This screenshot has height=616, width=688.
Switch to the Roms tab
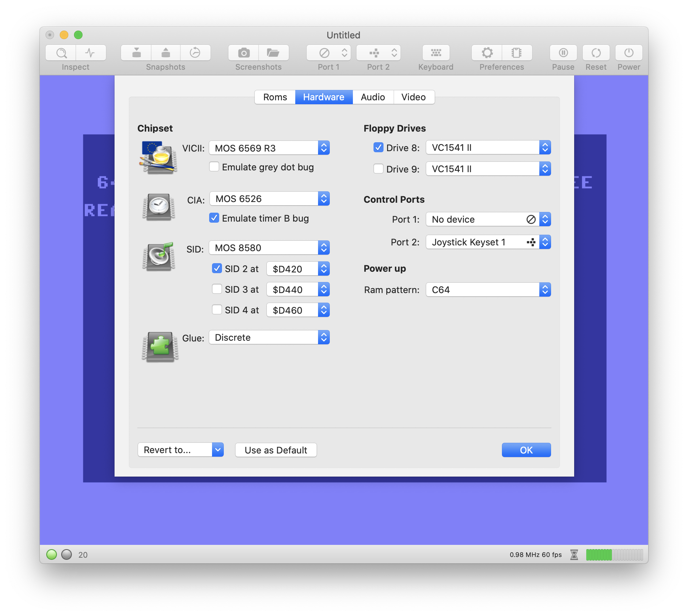click(x=275, y=97)
